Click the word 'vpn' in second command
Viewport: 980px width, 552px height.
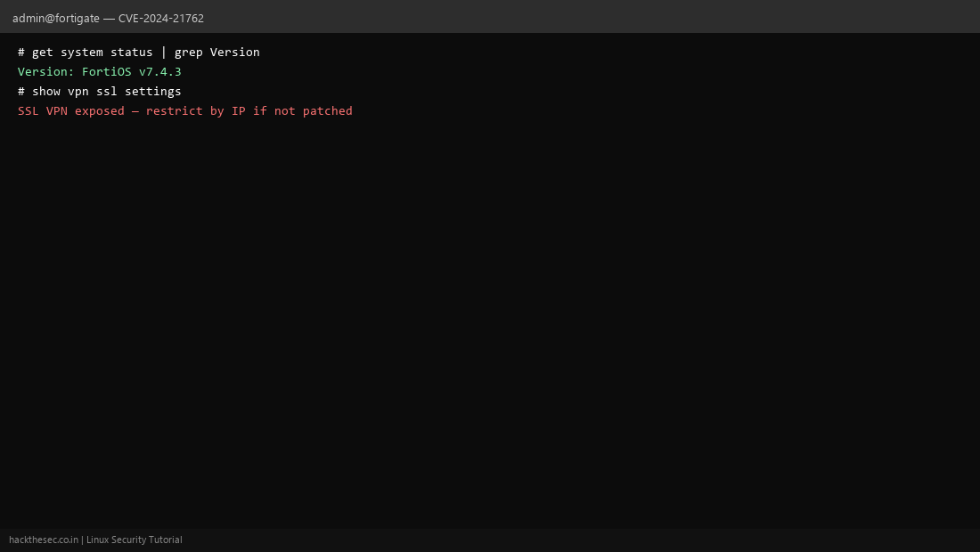(x=78, y=92)
